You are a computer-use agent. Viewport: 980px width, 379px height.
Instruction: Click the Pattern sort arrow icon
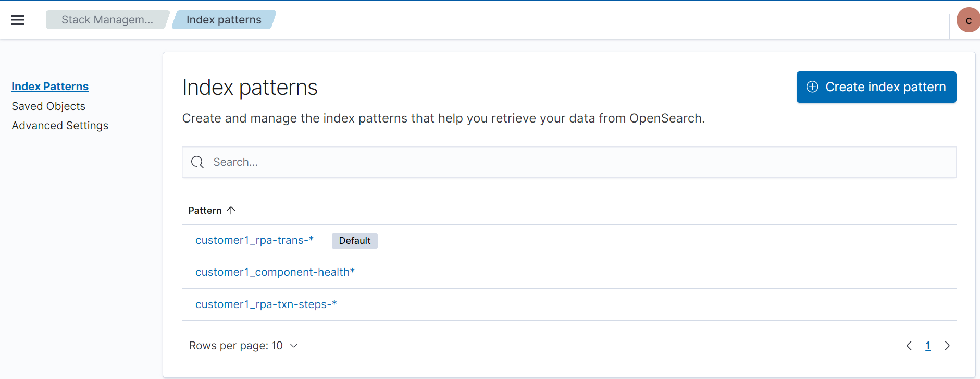(231, 211)
